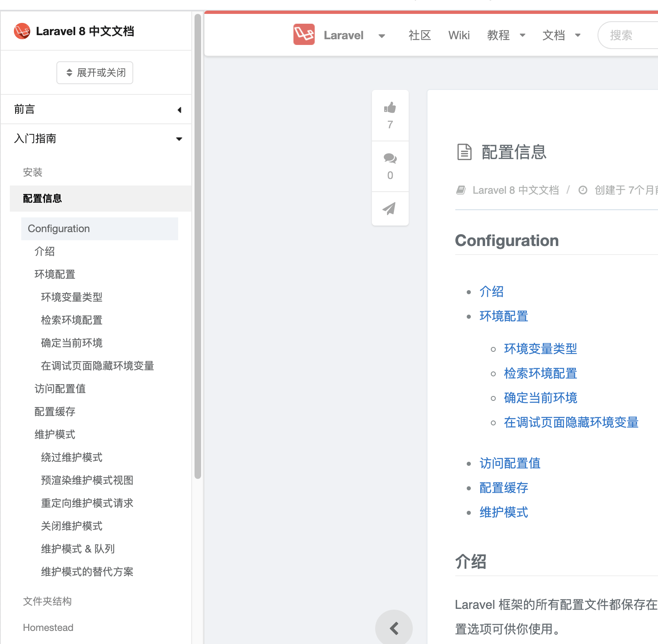Jump to 配置缓存 in sidebar outline
The width and height of the screenshot is (658, 644).
coord(55,411)
